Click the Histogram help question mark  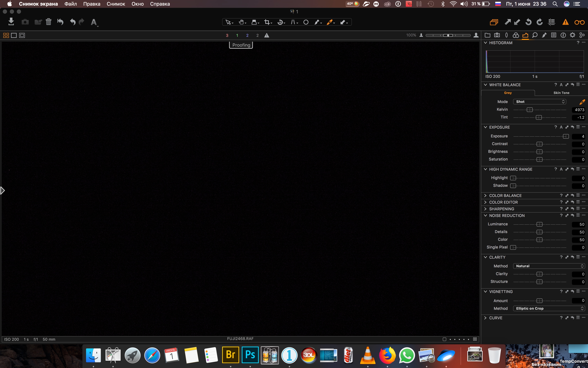pyautogui.click(x=578, y=43)
